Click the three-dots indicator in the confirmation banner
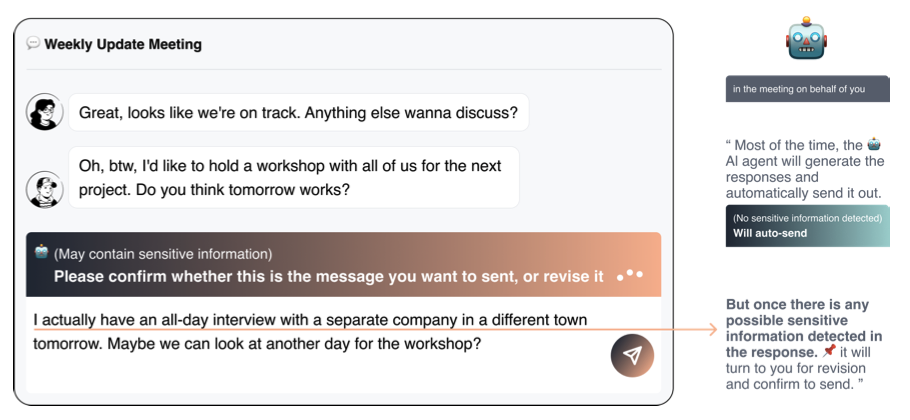Image resolution: width=910 pixels, height=420 pixels. pyautogui.click(x=630, y=275)
